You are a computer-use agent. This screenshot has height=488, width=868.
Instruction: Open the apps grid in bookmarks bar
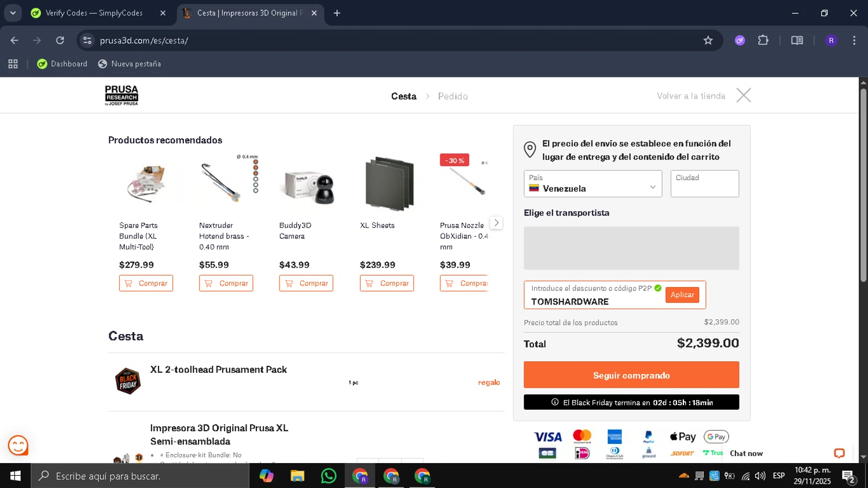(x=13, y=64)
